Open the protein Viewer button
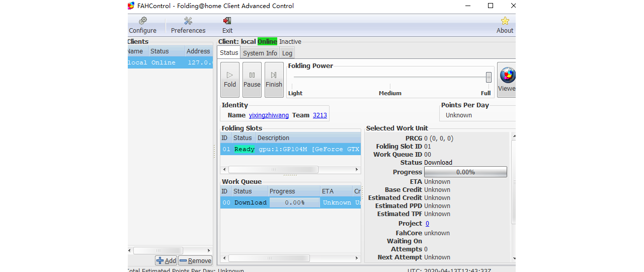This screenshot has height=272, width=644. pos(507,80)
